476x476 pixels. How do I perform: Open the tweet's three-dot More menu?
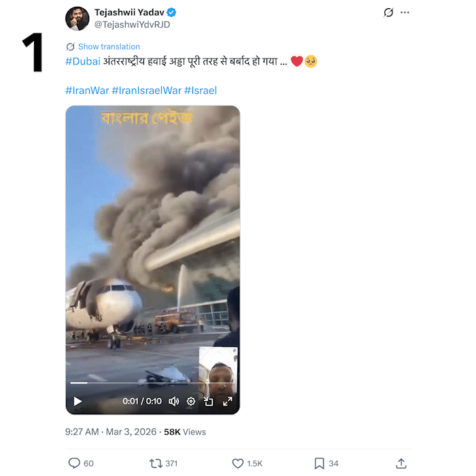(x=405, y=12)
